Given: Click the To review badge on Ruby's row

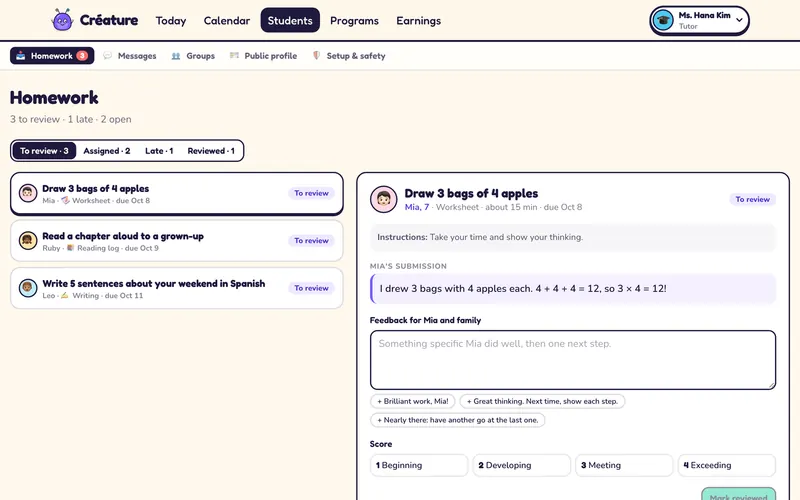Looking at the screenshot, I should 311,241.
